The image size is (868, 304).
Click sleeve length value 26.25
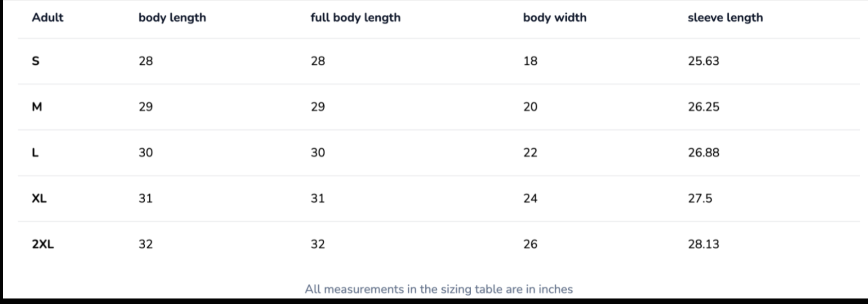coord(703,107)
